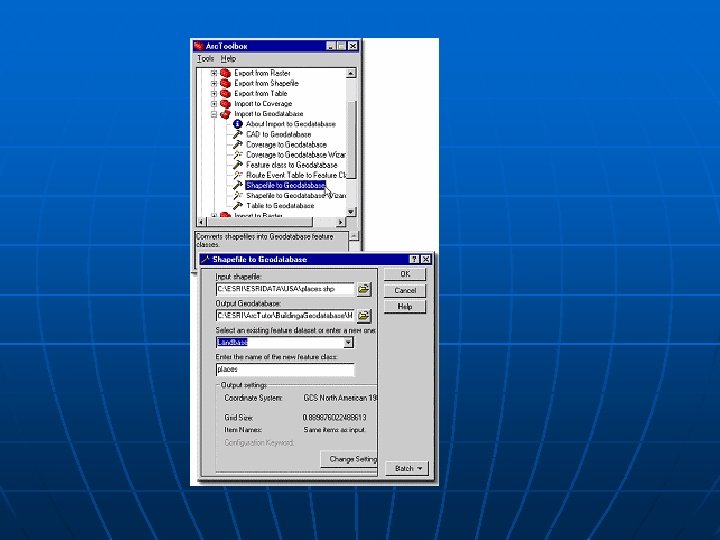Select 'Import to Coverage' tree item
The width and height of the screenshot is (720, 540).
click(263, 104)
